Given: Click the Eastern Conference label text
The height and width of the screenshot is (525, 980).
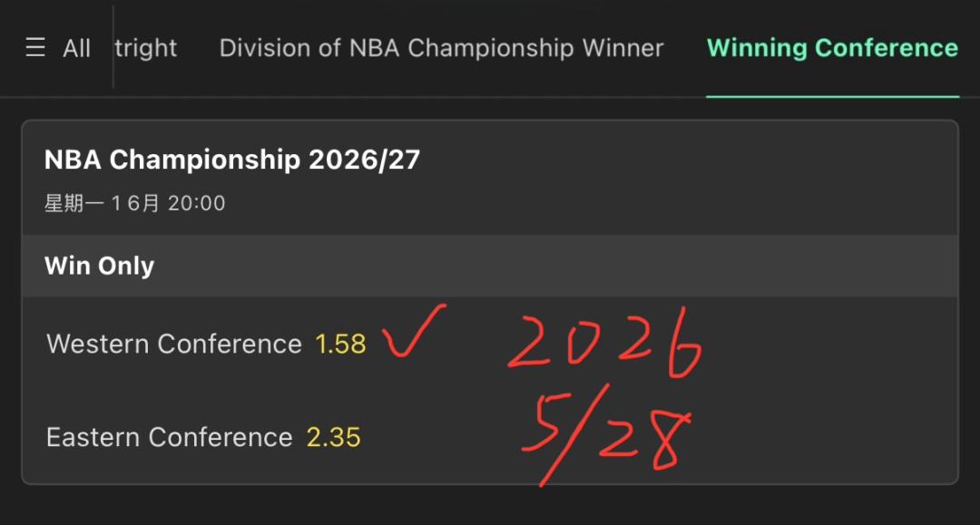Looking at the screenshot, I should [170, 437].
